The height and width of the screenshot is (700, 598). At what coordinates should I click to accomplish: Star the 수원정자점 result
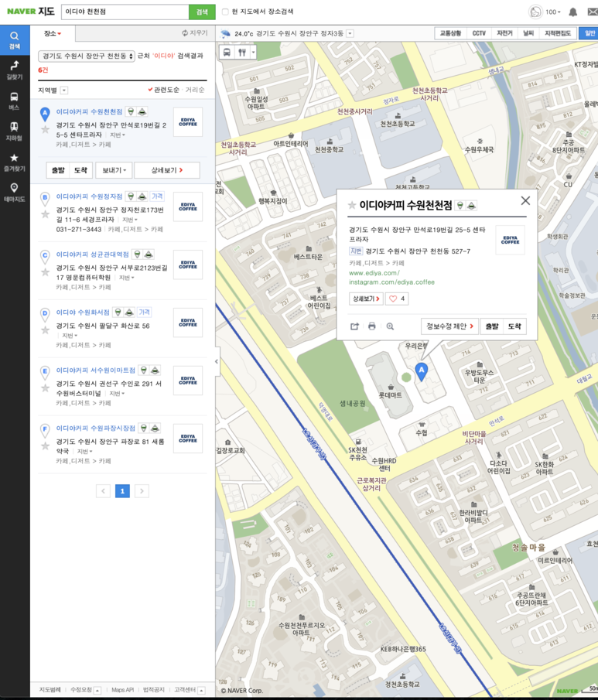click(x=45, y=215)
